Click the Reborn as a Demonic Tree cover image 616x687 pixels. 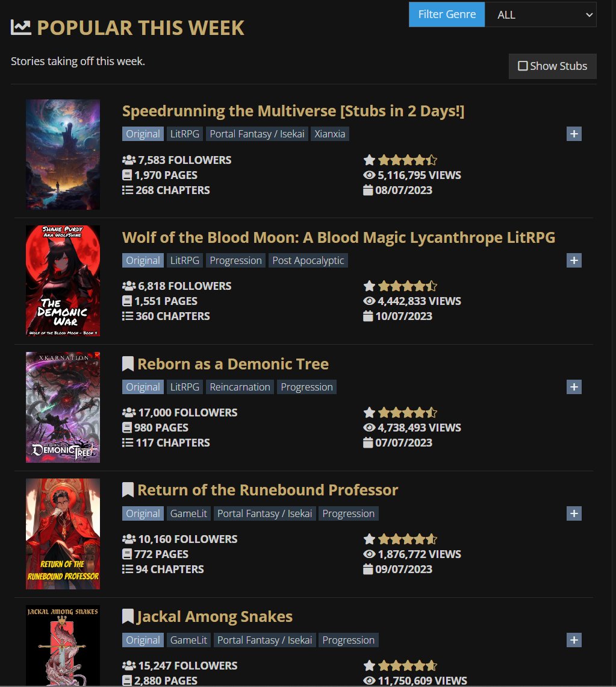point(63,407)
